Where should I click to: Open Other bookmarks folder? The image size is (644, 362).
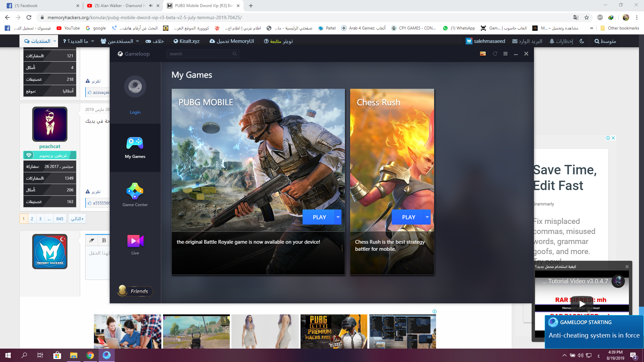tap(620, 28)
